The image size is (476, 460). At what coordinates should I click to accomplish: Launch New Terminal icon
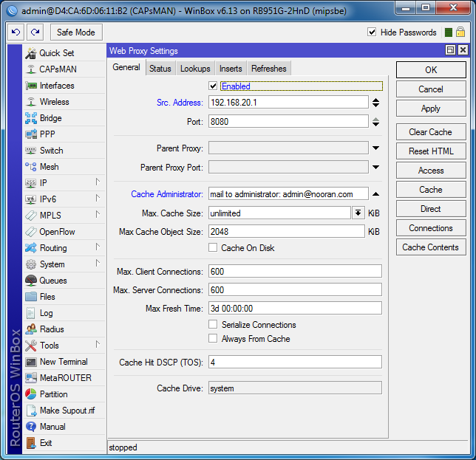pyautogui.click(x=30, y=362)
